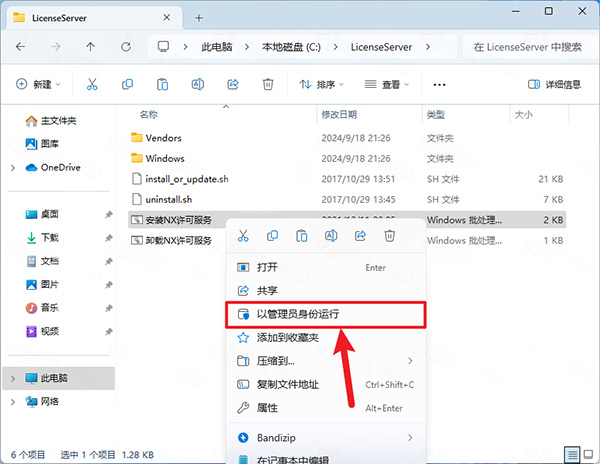The image size is (600, 464).
Task: Choose 添加到收藏夹 in the context menu
Action: (x=325, y=338)
